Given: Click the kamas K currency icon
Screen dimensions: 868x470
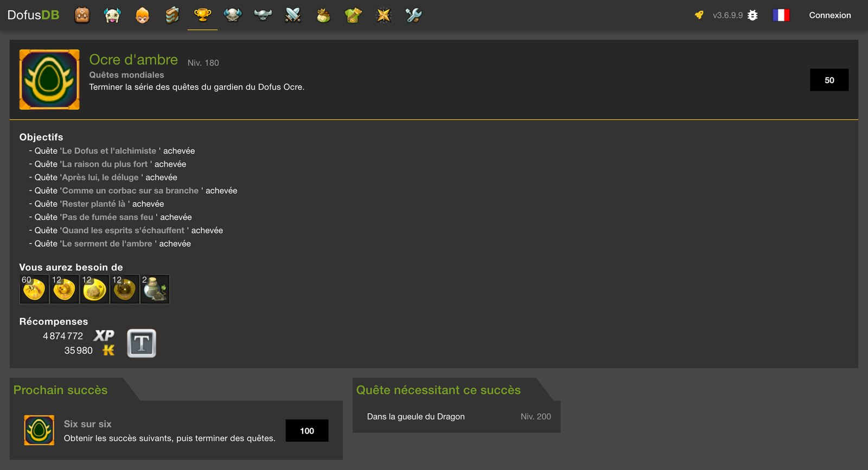Looking at the screenshot, I should (108, 351).
